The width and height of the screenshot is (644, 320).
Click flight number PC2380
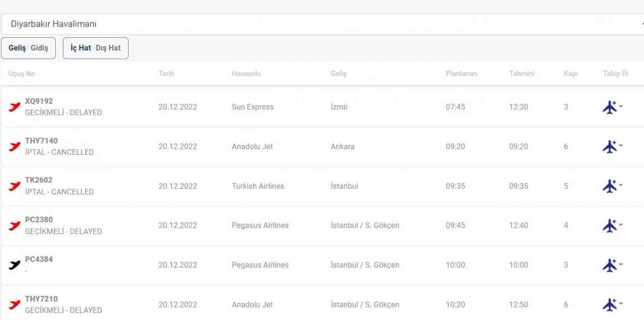click(x=39, y=220)
